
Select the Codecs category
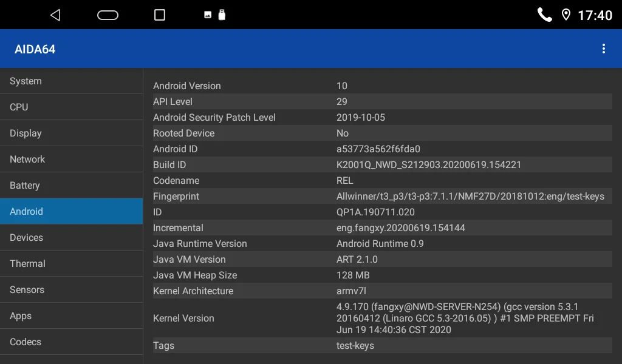(x=72, y=342)
